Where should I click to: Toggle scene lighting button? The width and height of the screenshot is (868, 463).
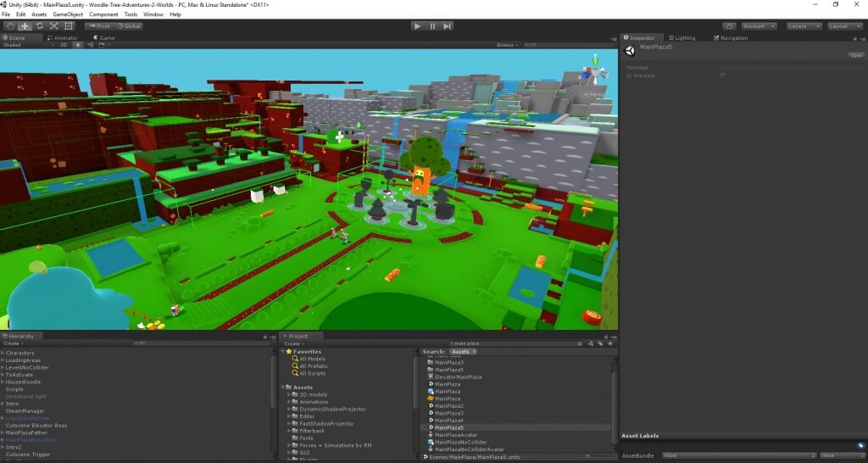(x=78, y=45)
